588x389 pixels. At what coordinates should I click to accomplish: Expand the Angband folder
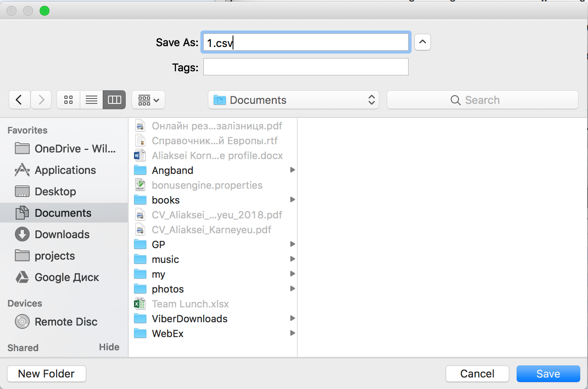coord(172,170)
